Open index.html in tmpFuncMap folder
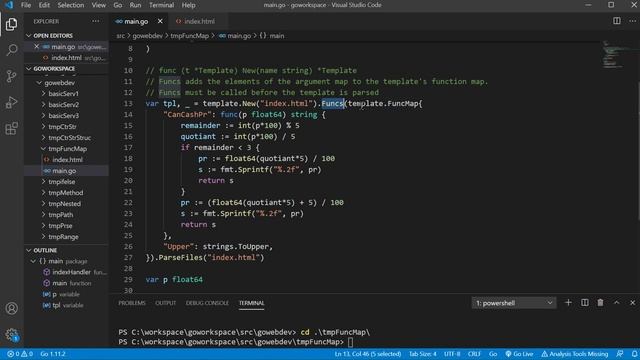This screenshot has height=360, width=640. pyautogui.click(x=67, y=160)
